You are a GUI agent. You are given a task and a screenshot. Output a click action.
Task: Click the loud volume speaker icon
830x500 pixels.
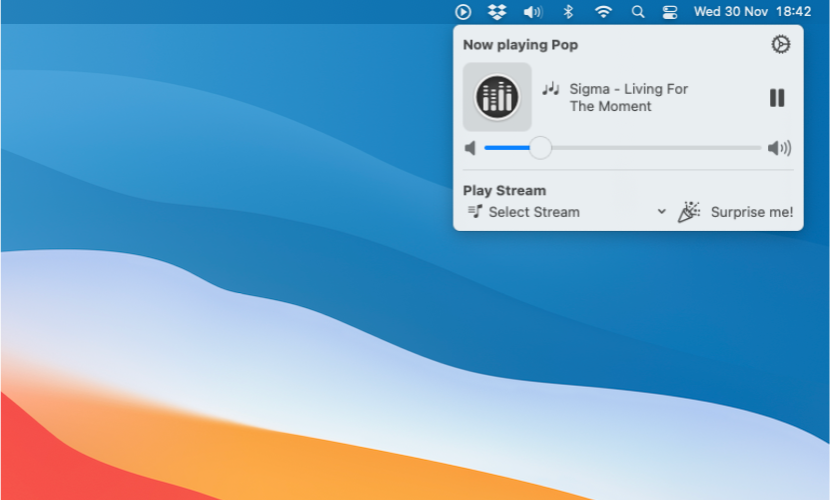tap(779, 148)
